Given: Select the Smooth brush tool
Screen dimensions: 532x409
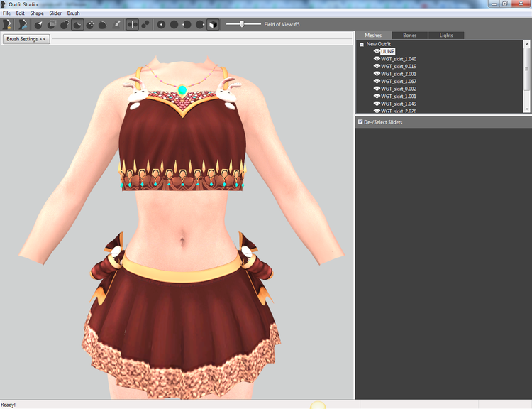Looking at the screenshot, I should click(x=103, y=24).
